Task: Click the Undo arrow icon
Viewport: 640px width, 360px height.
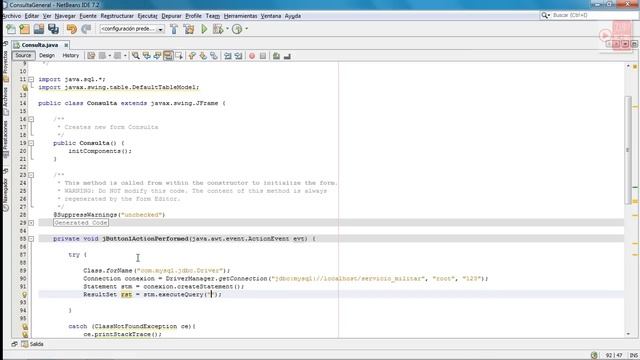Action: pyautogui.click(x=72, y=29)
